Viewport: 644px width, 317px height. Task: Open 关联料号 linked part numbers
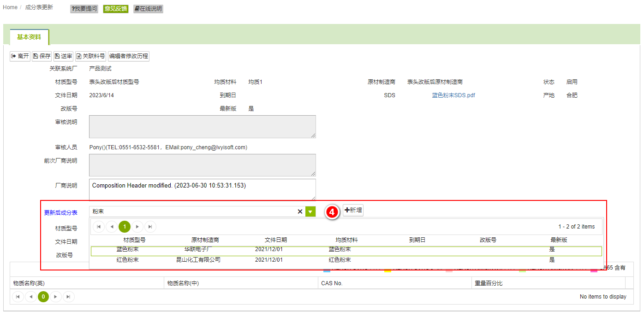click(90, 56)
